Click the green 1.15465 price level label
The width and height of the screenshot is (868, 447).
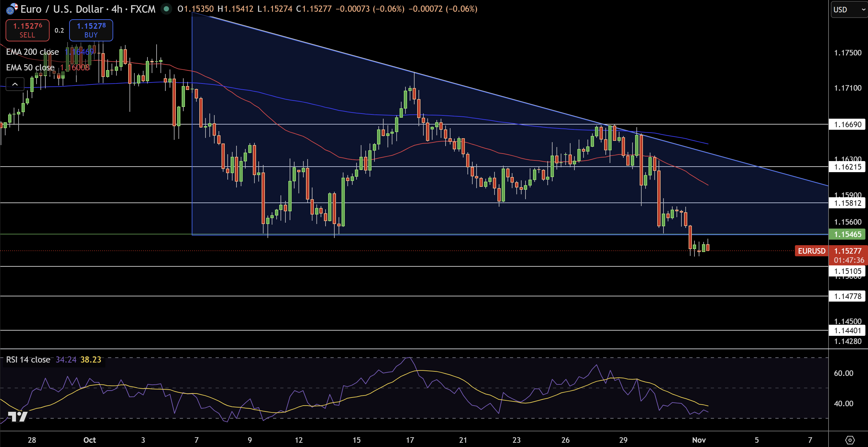tap(847, 234)
